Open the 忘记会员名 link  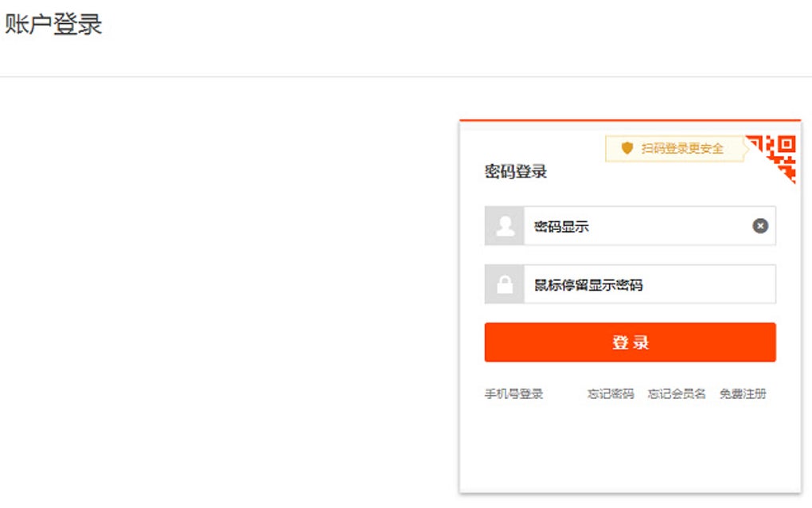677,394
